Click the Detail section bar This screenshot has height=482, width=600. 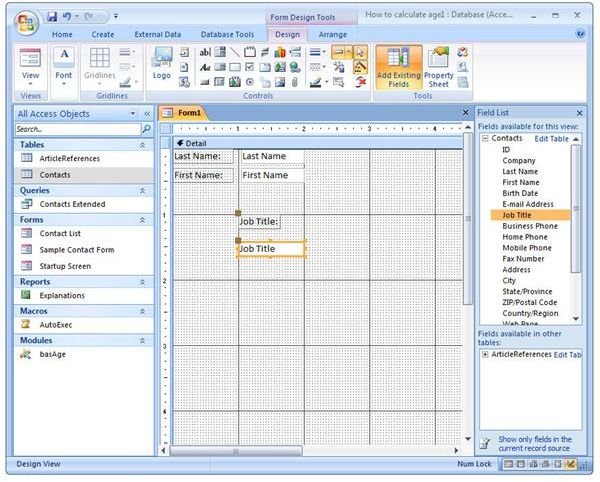click(318, 143)
